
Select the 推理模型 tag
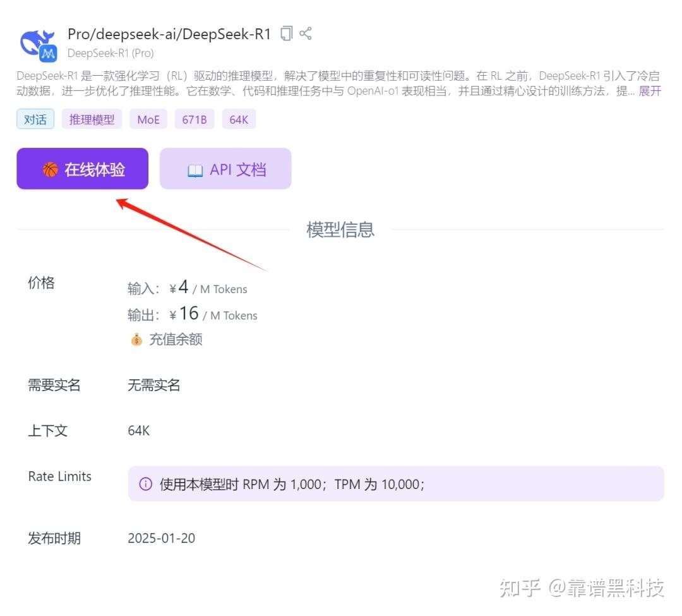pos(92,119)
